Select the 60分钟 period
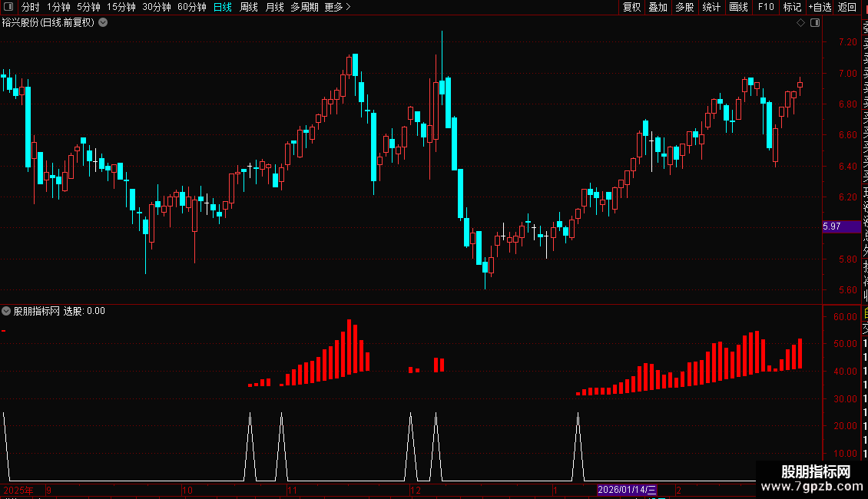The image size is (868, 499). tap(192, 7)
